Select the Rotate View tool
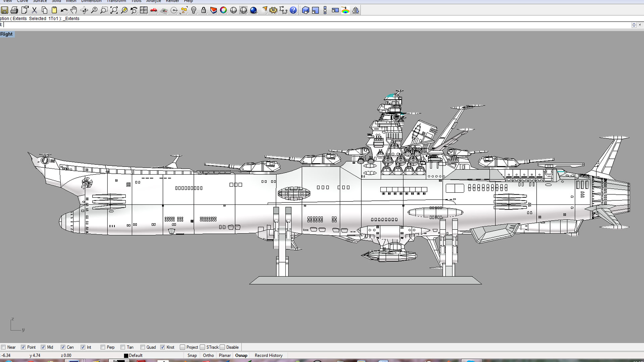 84,10
